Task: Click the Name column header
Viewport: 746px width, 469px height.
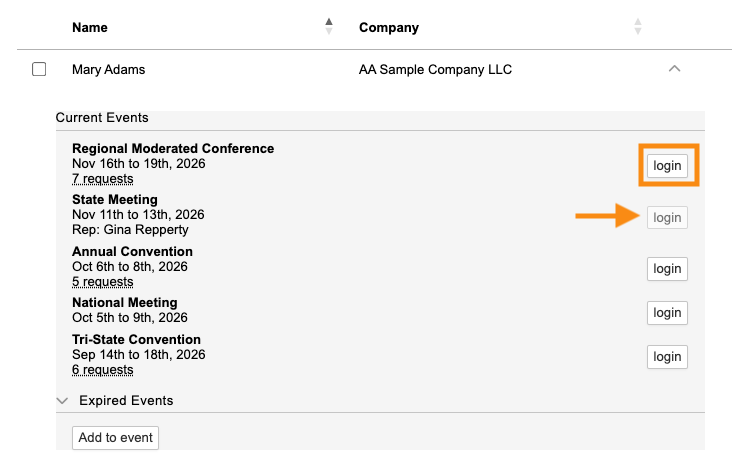Action: pyautogui.click(x=90, y=28)
